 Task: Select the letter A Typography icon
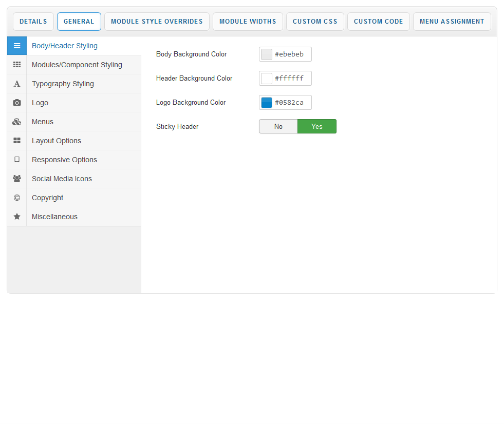17,84
